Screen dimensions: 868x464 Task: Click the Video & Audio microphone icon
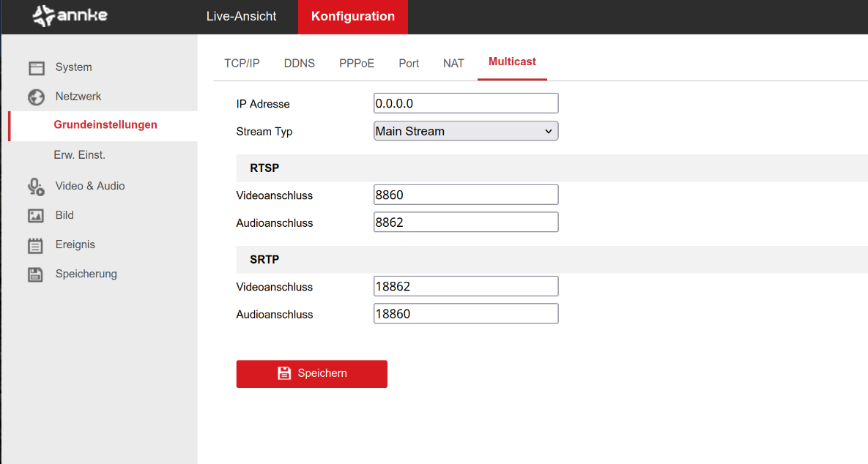[36, 187]
